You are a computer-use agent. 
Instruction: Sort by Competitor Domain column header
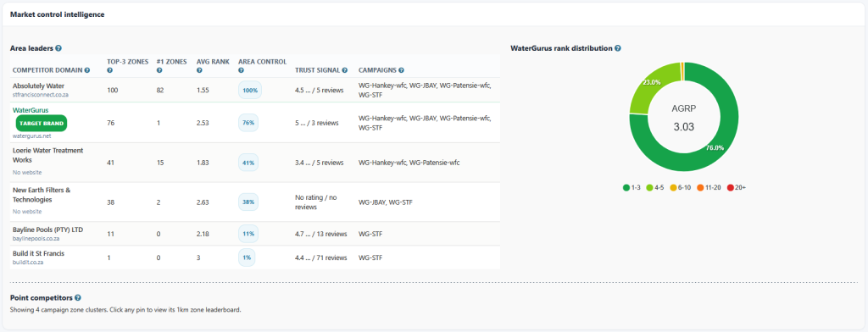pyautogui.click(x=47, y=70)
